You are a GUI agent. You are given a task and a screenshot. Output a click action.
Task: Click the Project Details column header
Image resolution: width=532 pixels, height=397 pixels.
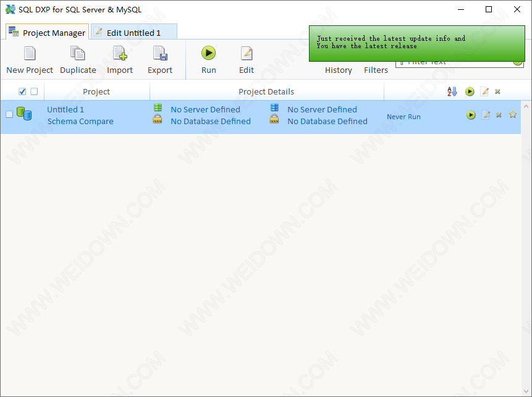pos(266,91)
